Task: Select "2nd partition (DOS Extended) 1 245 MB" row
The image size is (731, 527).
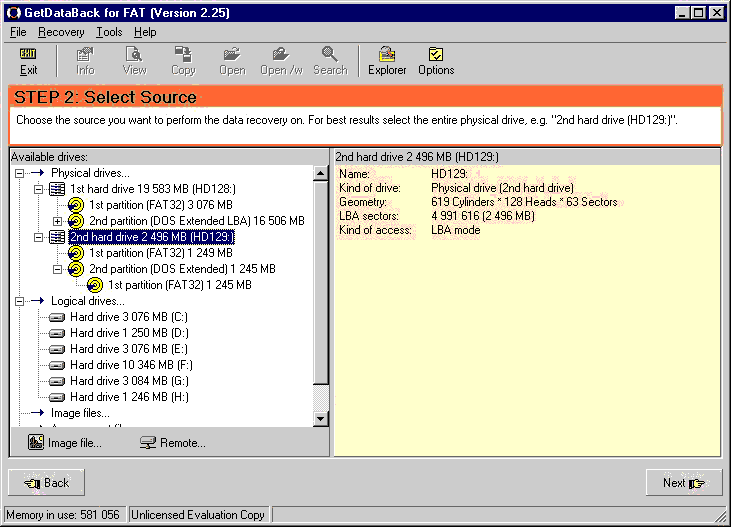Action: pyautogui.click(x=182, y=269)
